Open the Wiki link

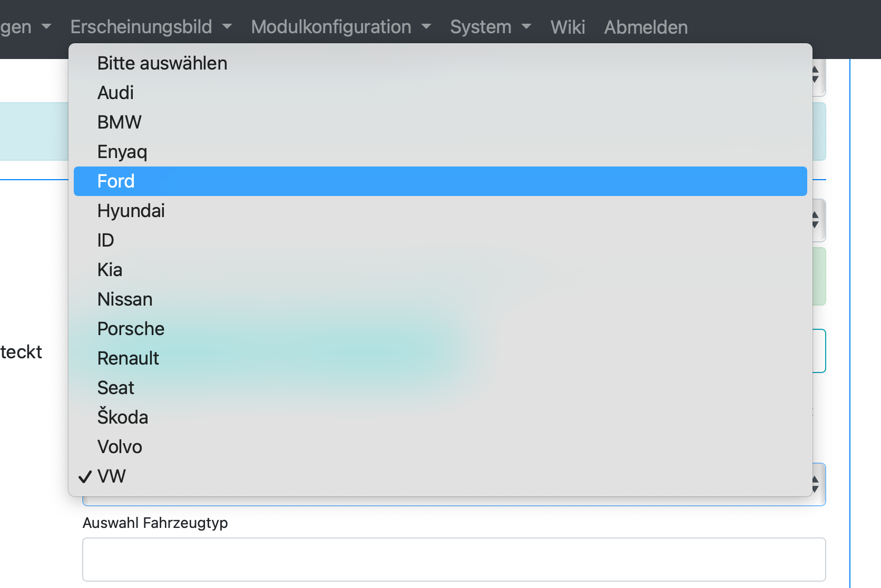pos(567,27)
